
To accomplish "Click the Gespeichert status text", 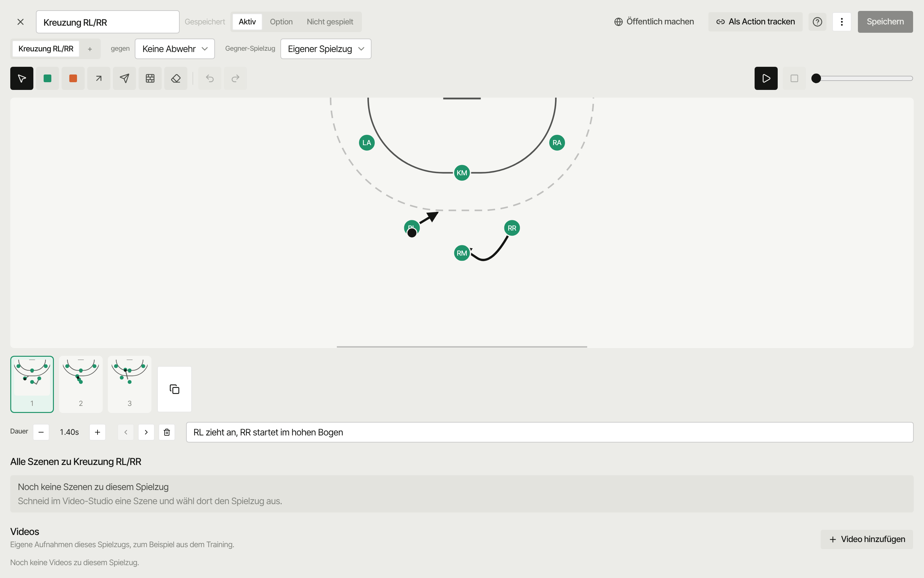I will coord(205,22).
